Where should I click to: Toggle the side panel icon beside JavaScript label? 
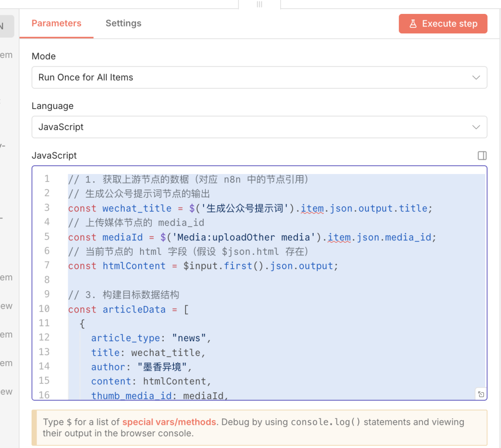coord(482,156)
